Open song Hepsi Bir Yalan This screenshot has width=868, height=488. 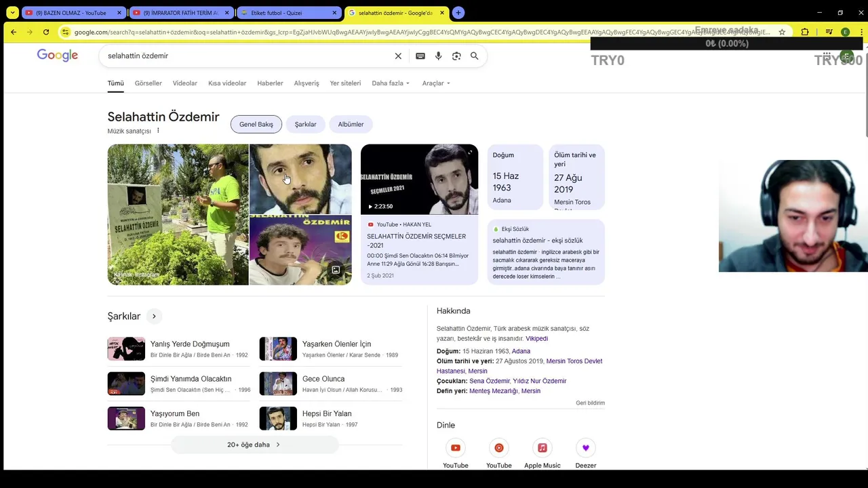pyautogui.click(x=331, y=418)
